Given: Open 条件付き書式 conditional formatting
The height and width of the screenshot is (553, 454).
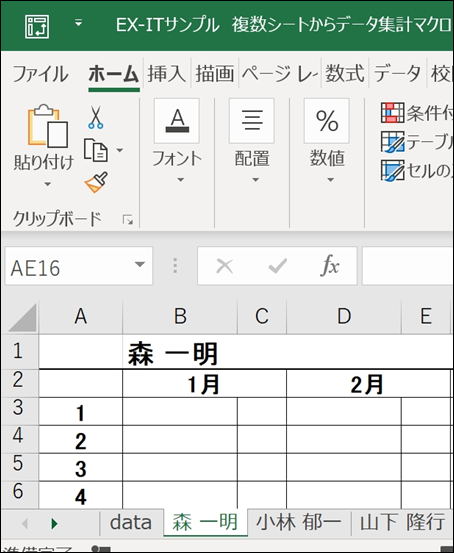Looking at the screenshot, I should click(x=417, y=113).
